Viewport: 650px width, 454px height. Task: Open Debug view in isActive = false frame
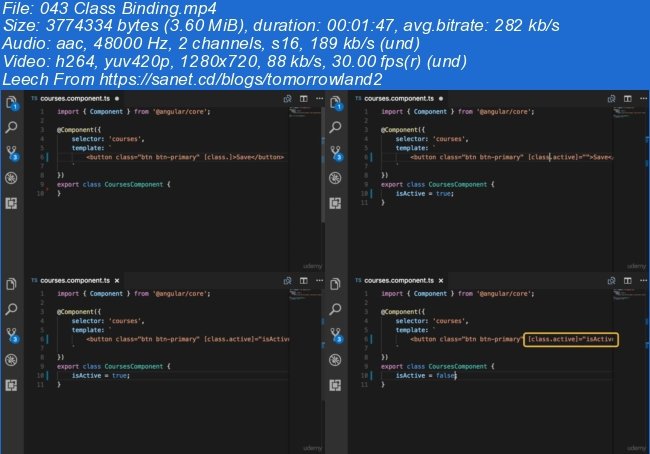point(335,360)
